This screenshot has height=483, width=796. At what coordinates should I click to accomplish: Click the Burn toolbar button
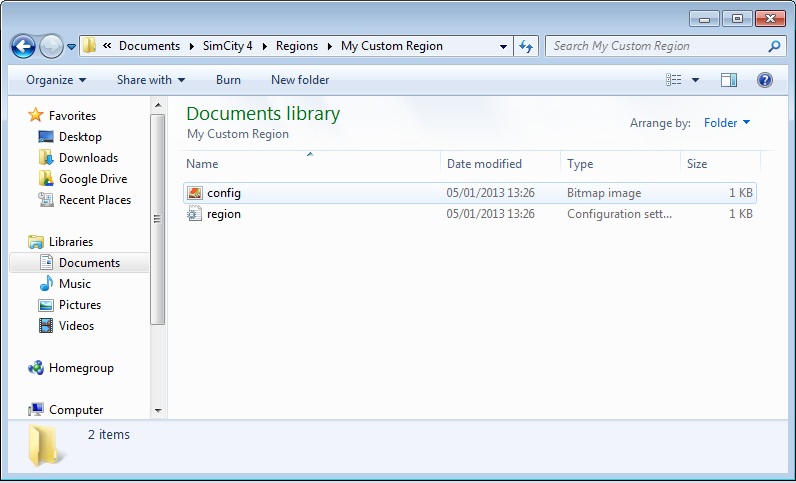tap(228, 80)
